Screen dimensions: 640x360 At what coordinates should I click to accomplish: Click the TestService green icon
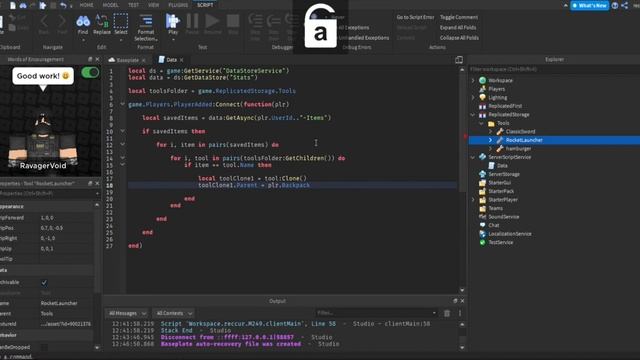(483, 242)
